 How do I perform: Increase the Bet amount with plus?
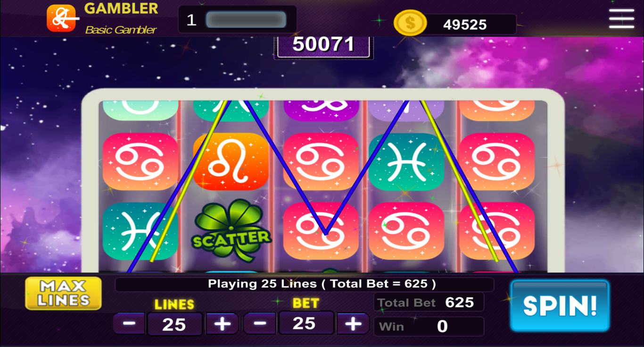point(353,323)
